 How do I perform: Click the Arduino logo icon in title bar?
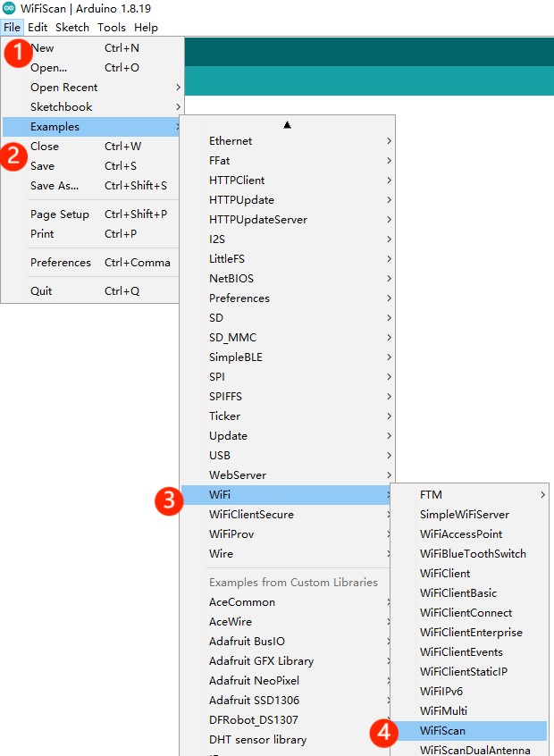click(9, 8)
